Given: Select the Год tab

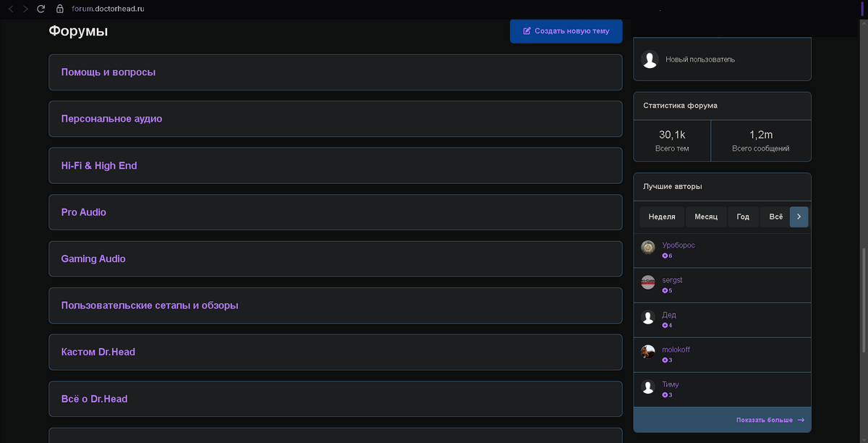Looking at the screenshot, I should pos(743,216).
